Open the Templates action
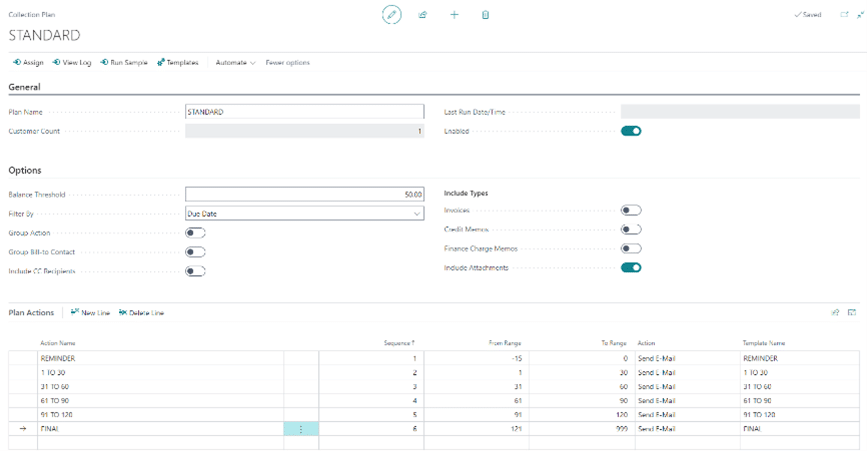867x451 pixels. click(x=177, y=62)
